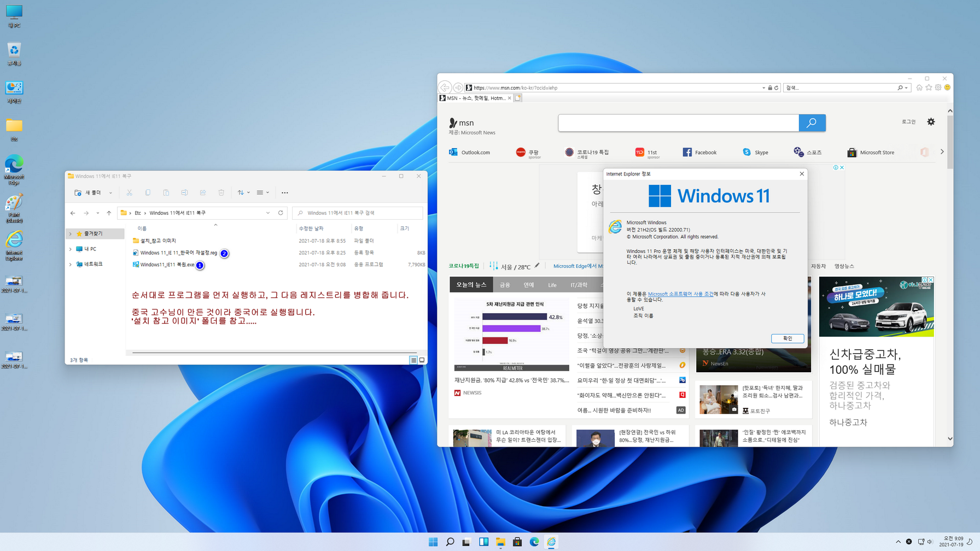Open the Skype shortcut on MSN
This screenshot has height=551, width=980.
coord(755,153)
